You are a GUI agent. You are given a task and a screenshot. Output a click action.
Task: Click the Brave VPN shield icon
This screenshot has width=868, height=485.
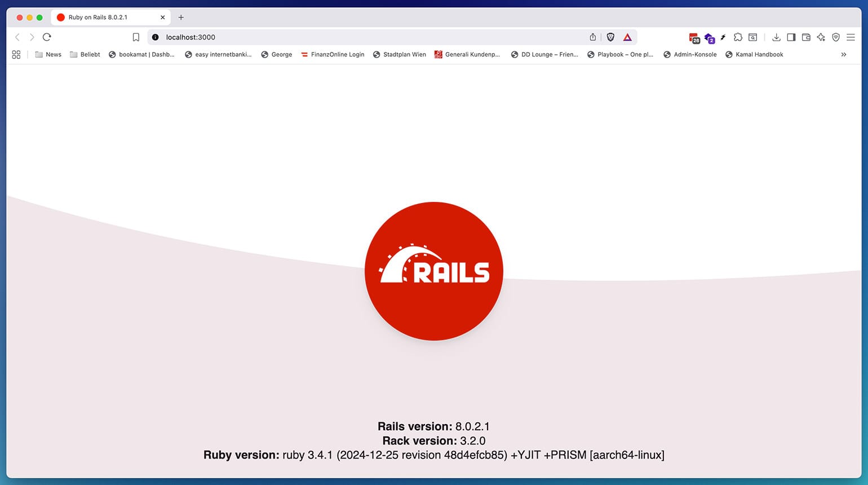[x=836, y=37]
